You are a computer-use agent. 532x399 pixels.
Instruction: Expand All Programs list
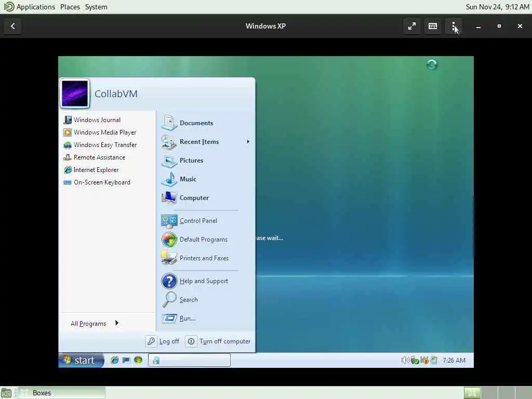95,323
